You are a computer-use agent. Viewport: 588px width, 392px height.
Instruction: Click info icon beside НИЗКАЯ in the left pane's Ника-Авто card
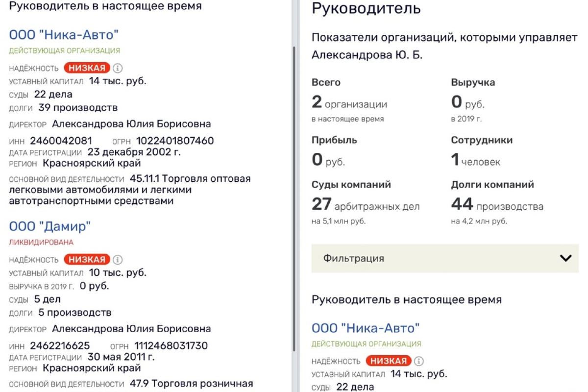coord(118,68)
